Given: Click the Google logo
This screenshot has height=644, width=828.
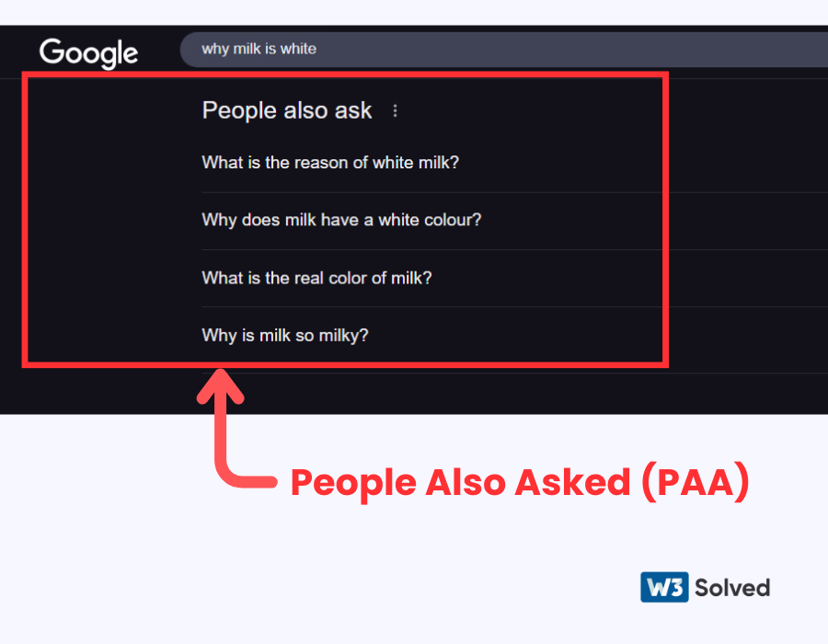Looking at the screenshot, I should [x=88, y=53].
